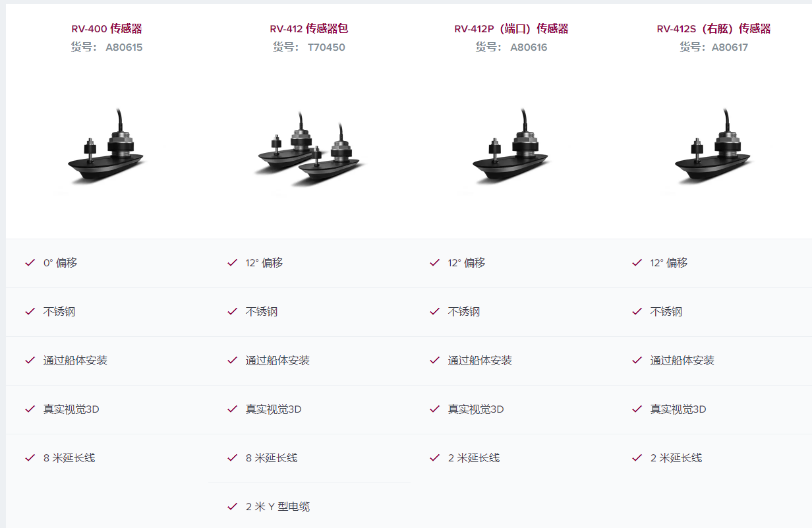This screenshot has height=528, width=812.
Task: Select part number text A80616
Action: 529,47
